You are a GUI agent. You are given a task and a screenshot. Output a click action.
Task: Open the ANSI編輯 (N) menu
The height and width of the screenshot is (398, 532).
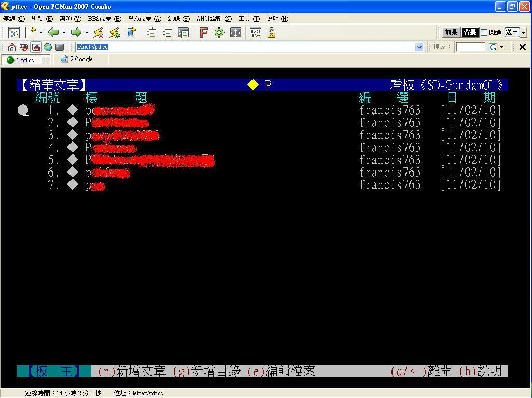214,19
